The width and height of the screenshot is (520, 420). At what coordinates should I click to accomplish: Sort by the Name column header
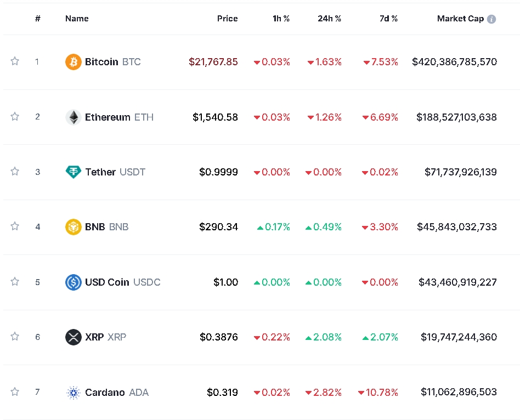coord(77,19)
